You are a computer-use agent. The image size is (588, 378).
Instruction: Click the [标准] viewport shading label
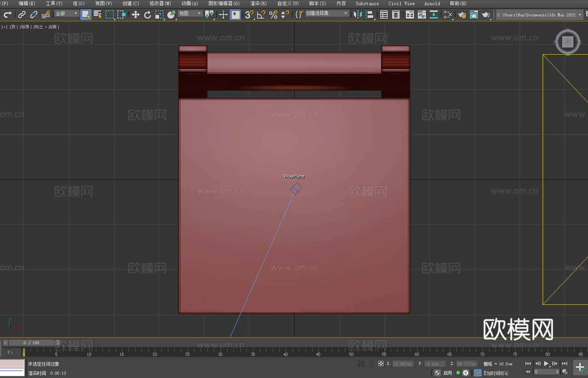(x=26, y=27)
